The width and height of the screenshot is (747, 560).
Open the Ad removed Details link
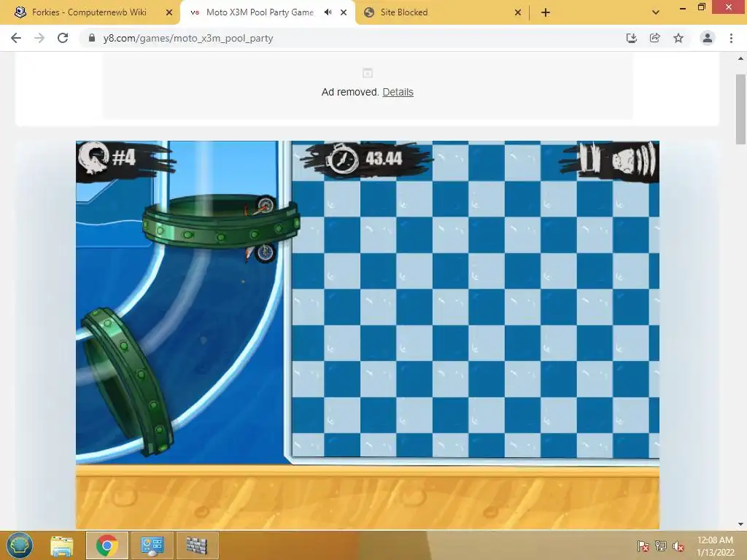(x=398, y=92)
